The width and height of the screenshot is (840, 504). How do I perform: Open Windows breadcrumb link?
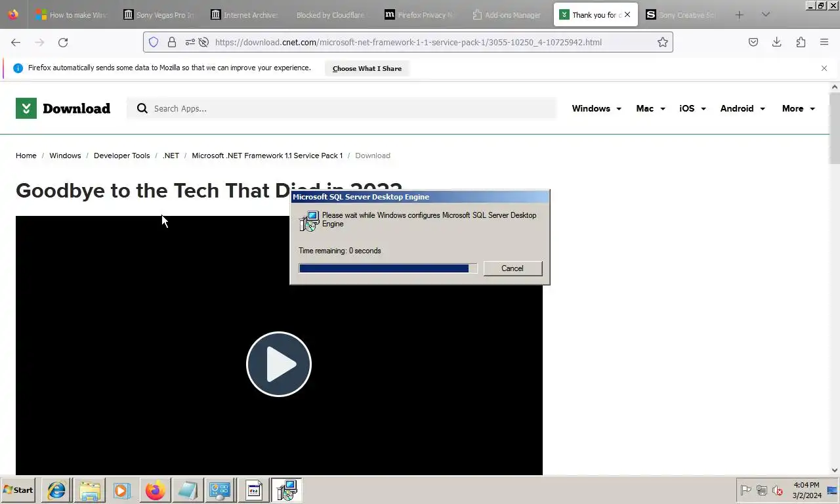[x=65, y=156]
